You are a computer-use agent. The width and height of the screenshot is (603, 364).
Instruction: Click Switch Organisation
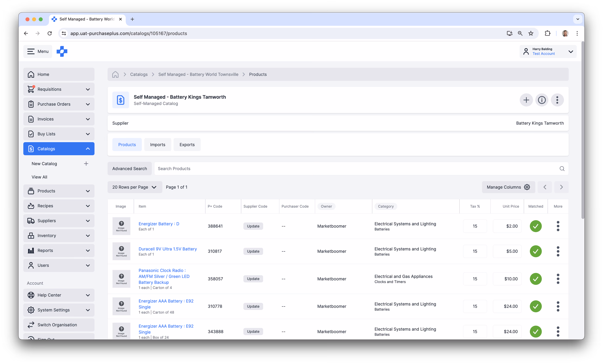(59, 325)
